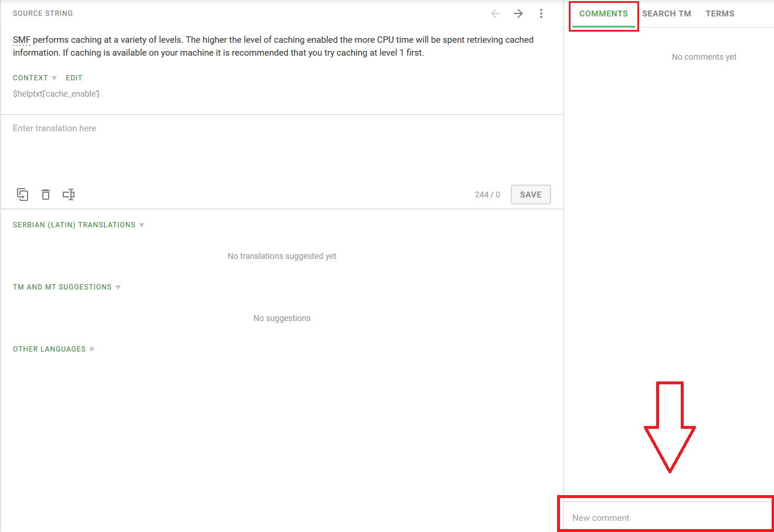Copy source text into translation icon
Image resolution: width=774 pixels, height=532 pixels.
(23, 195)
